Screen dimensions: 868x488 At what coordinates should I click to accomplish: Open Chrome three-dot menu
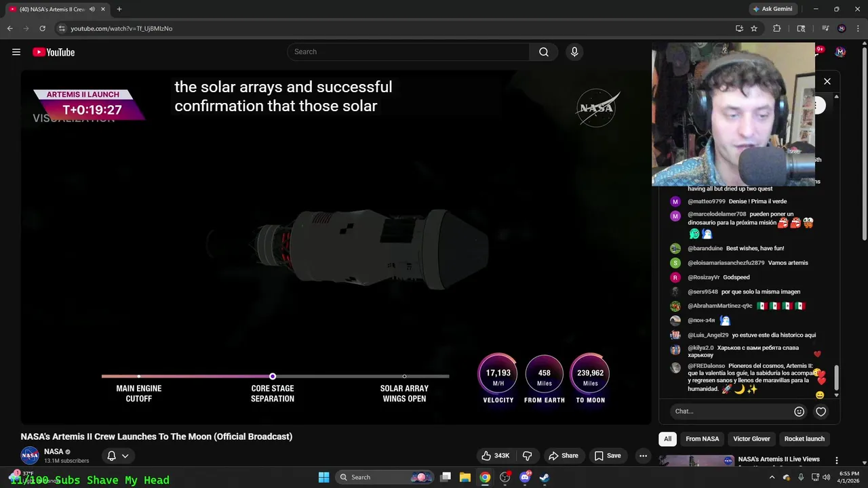(x=858, y=28)
